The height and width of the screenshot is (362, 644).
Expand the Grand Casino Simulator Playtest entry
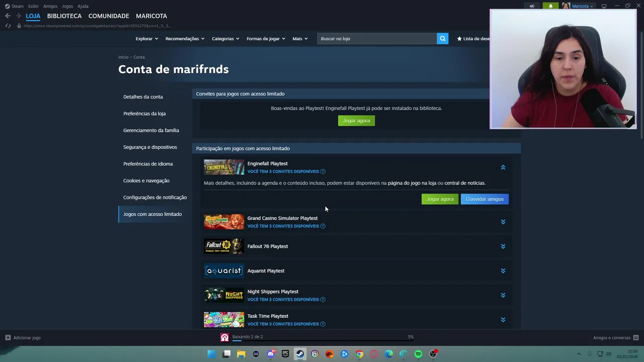click(503, 222)
